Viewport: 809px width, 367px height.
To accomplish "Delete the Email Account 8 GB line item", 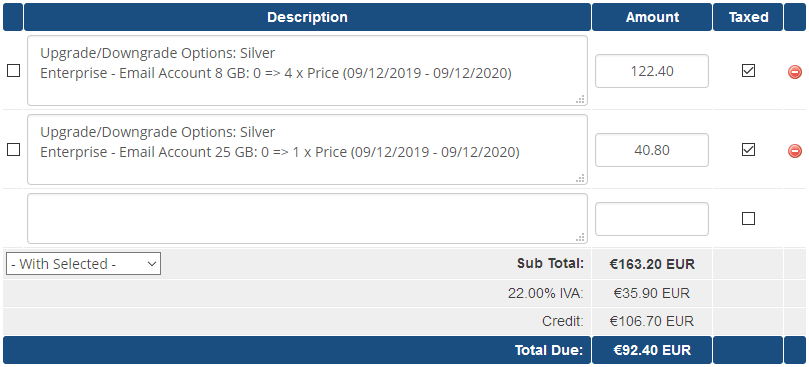I will 795,72.
